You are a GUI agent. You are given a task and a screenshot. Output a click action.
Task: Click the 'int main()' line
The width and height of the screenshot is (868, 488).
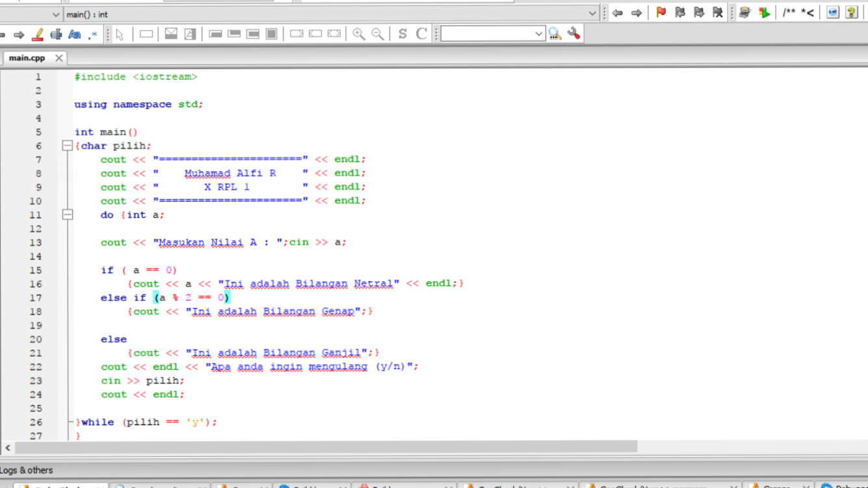(106, 132)
